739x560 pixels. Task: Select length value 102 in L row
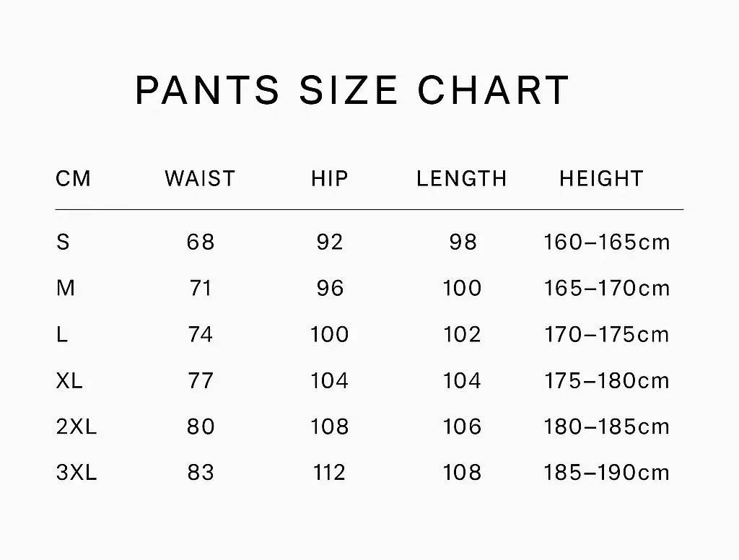462,334
